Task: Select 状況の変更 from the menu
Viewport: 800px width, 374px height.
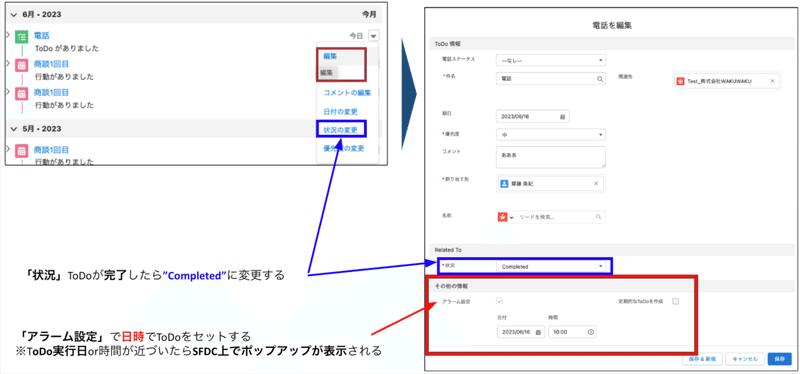Action: tap(340, 130)
